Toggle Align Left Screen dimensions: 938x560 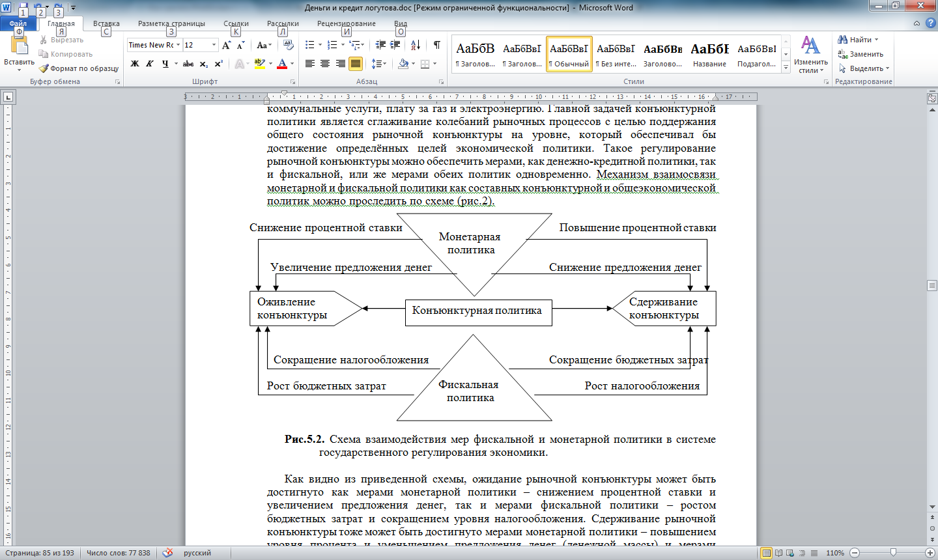[x=309, y=64]
